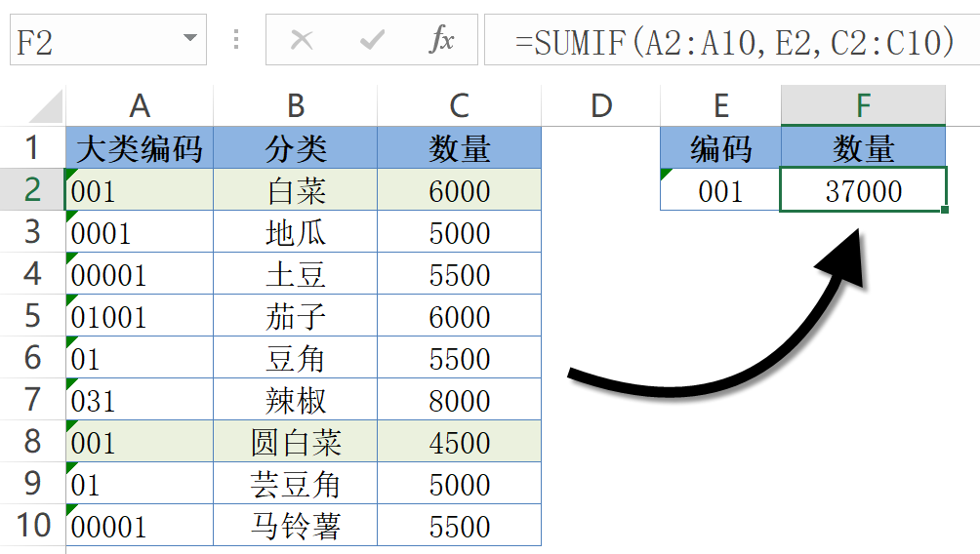
Task: Click cell 01001 in column A
Action: click(x=140, y=315)
